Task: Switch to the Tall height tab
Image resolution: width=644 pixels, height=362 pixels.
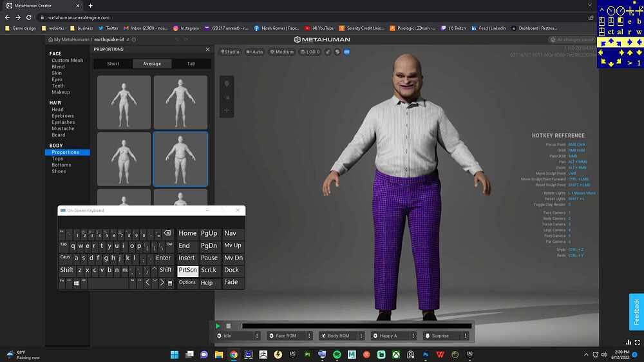Action: pyautogui.click(x=191, y=64)
